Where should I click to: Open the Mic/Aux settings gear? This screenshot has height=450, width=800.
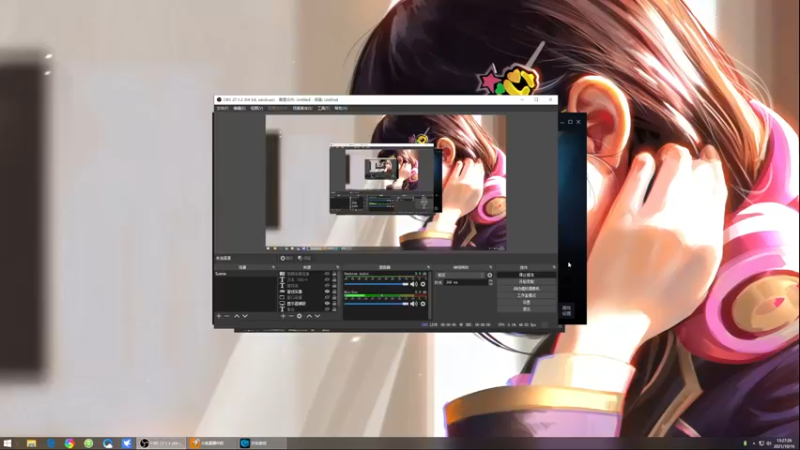coord(422,304)
